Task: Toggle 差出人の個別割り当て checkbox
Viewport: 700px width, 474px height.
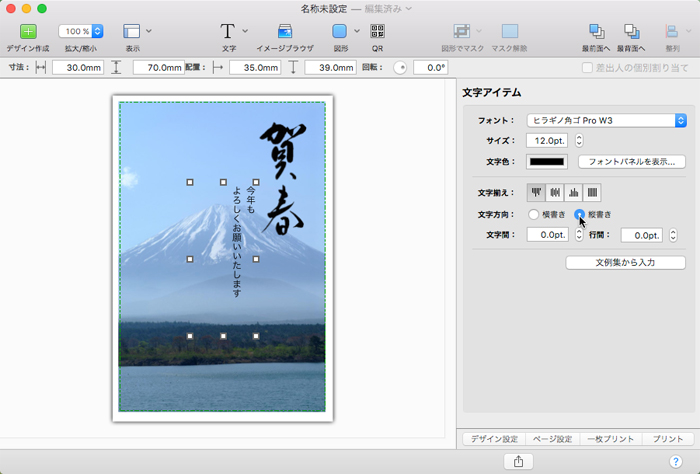Action: click(x=587, y=68)
